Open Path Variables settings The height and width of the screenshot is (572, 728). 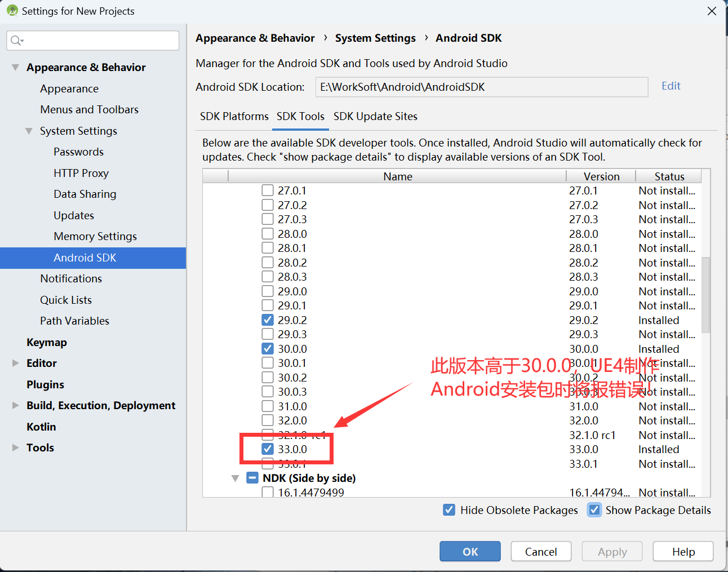pyautogui.click(x=74, y=321)
